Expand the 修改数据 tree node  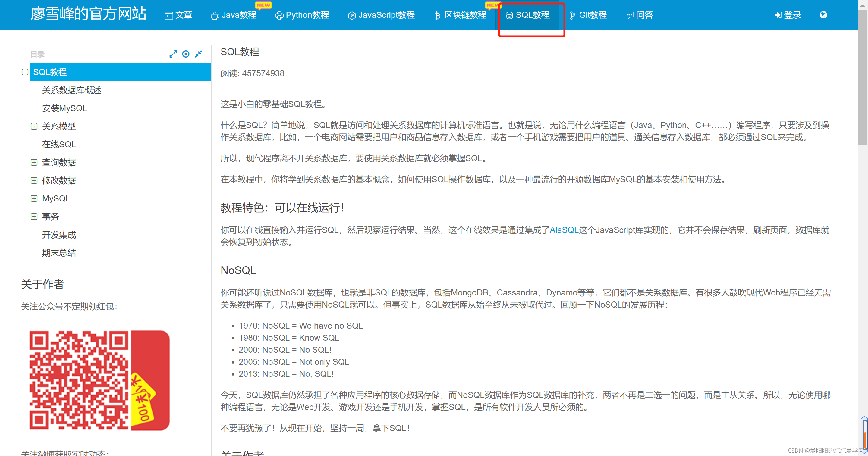[34, 180]
